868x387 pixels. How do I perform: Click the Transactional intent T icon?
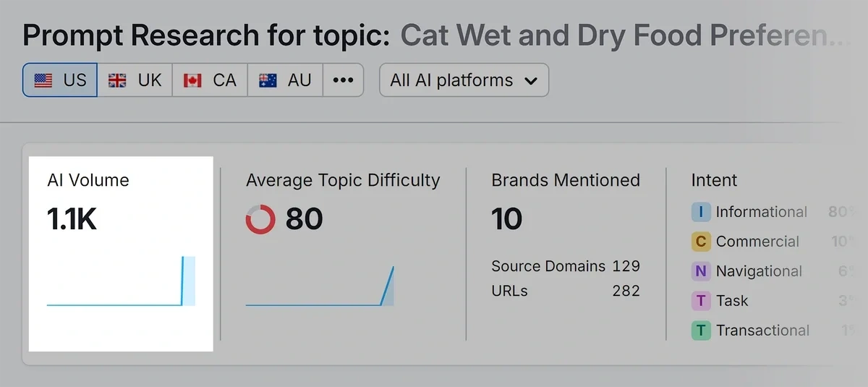pyautogui.click(x=701, y=331)
